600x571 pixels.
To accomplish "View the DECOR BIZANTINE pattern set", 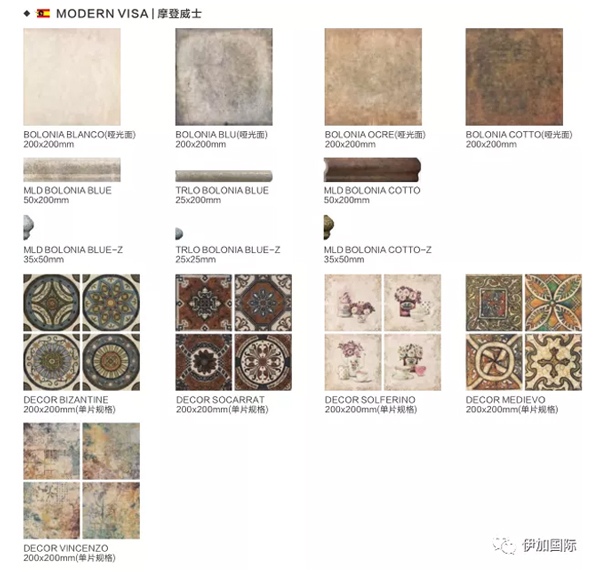I will pos(82,332).
